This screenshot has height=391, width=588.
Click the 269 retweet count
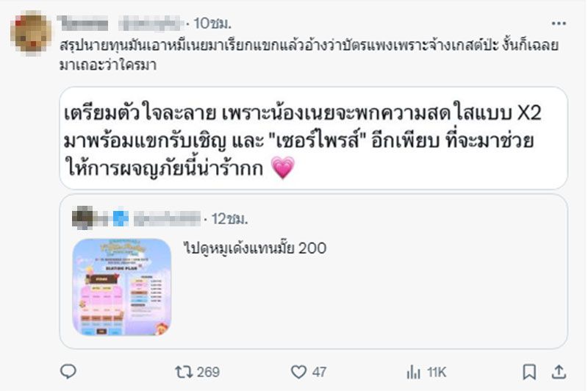(208, 372)
